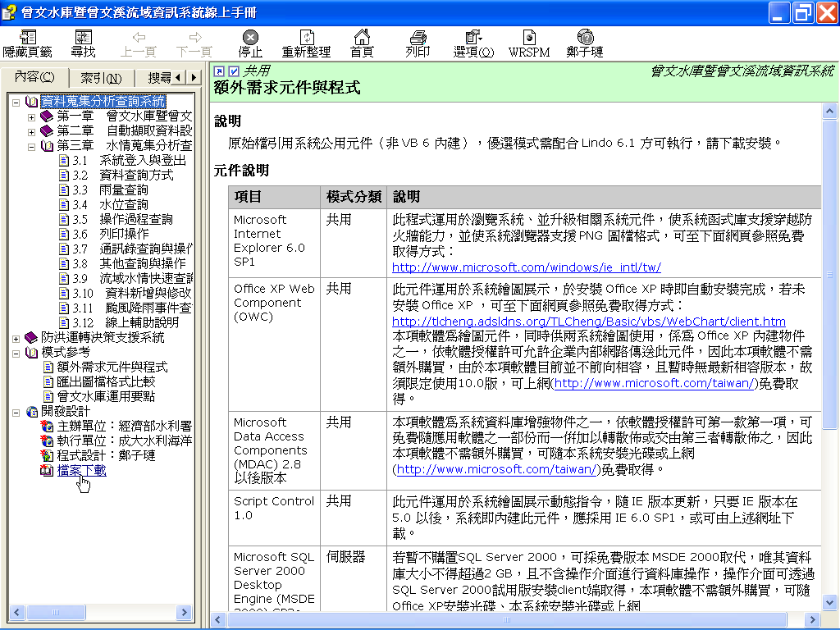
Task: Collapse the 開發設計 tree node
Action: click(16, 413)
